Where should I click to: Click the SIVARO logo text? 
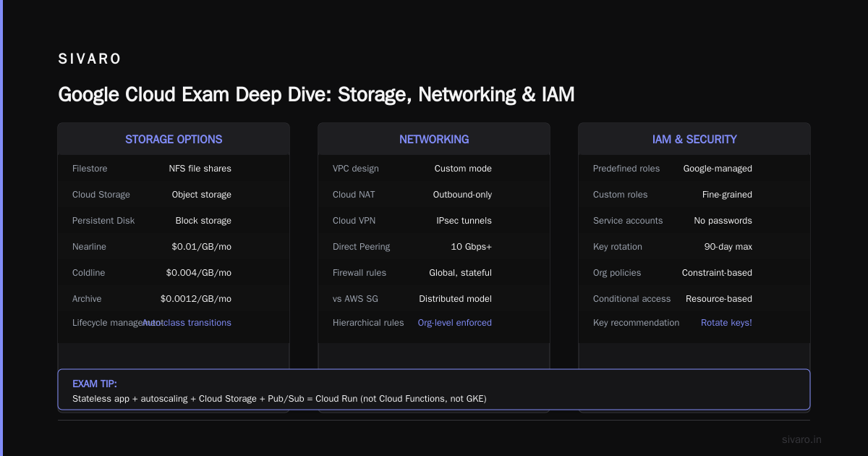(90, 59)
